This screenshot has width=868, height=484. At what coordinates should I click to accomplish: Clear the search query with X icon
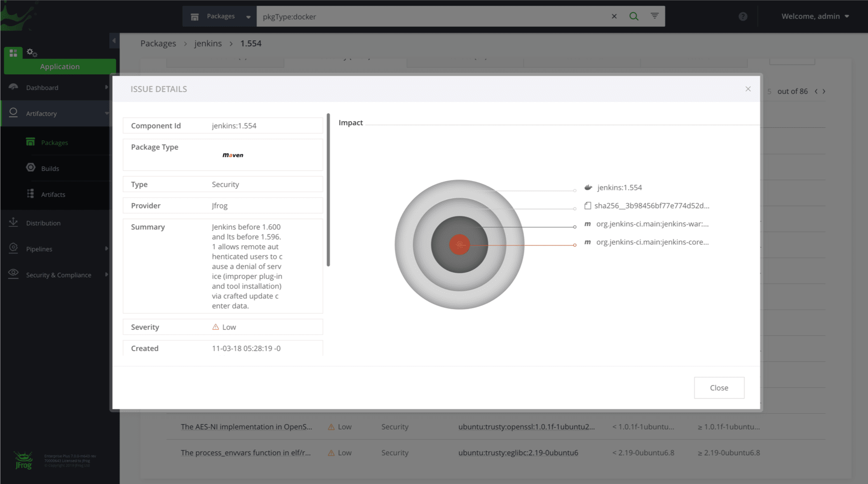click(x=614, y=16)
